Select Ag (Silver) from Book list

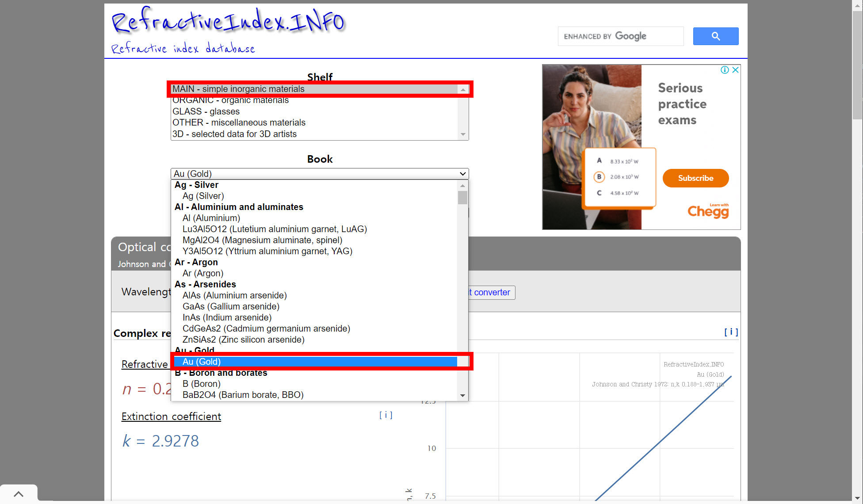coord(203,196)
